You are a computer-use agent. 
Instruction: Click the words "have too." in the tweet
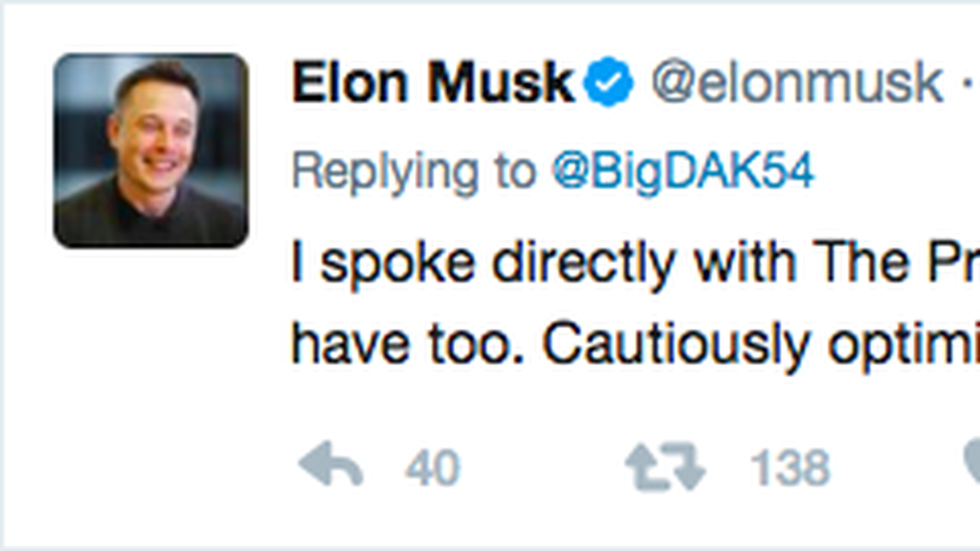click(x=407, y=344)
